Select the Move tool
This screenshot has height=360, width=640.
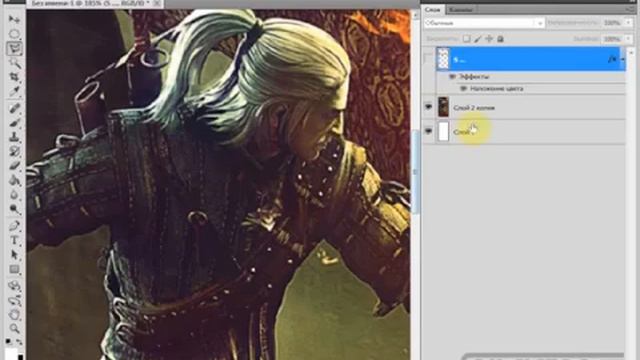[14, 19]
